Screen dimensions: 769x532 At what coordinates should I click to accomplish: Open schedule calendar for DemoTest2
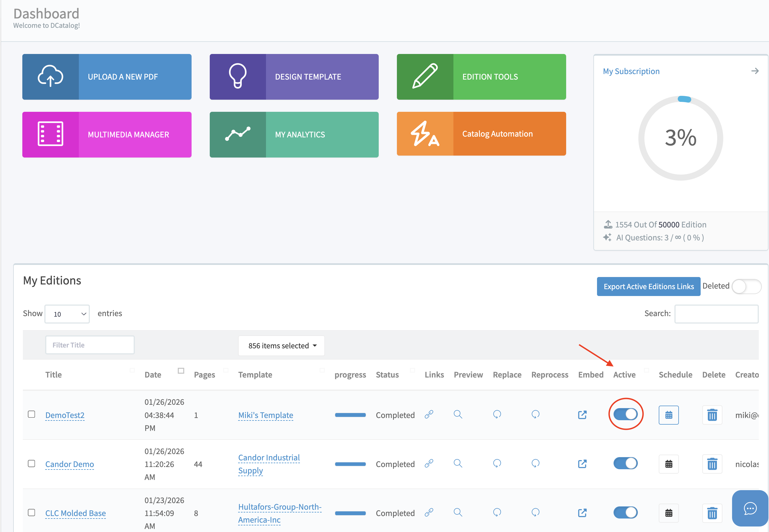668,415
